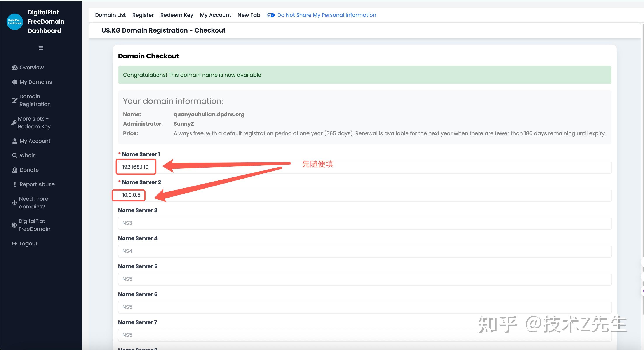Open the Domain List menu item

[x=110, y=15]
